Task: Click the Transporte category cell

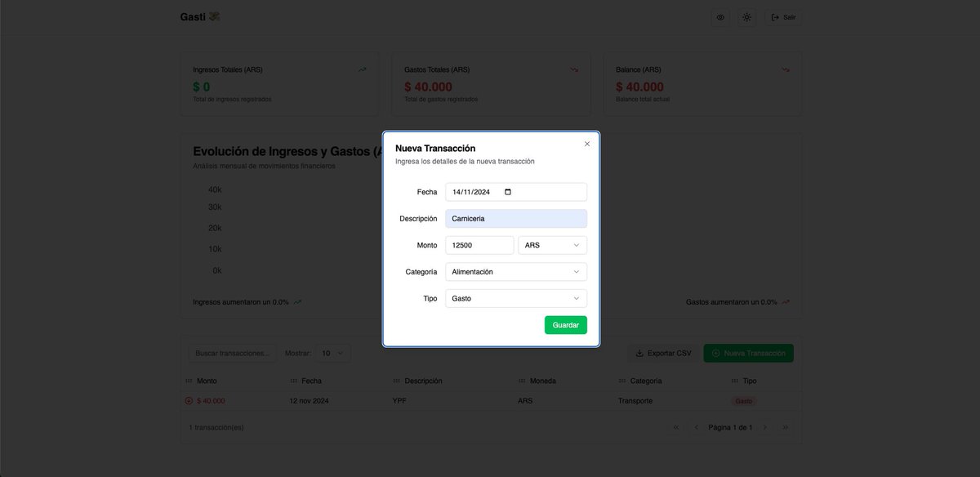Action: tap(635, 401)
